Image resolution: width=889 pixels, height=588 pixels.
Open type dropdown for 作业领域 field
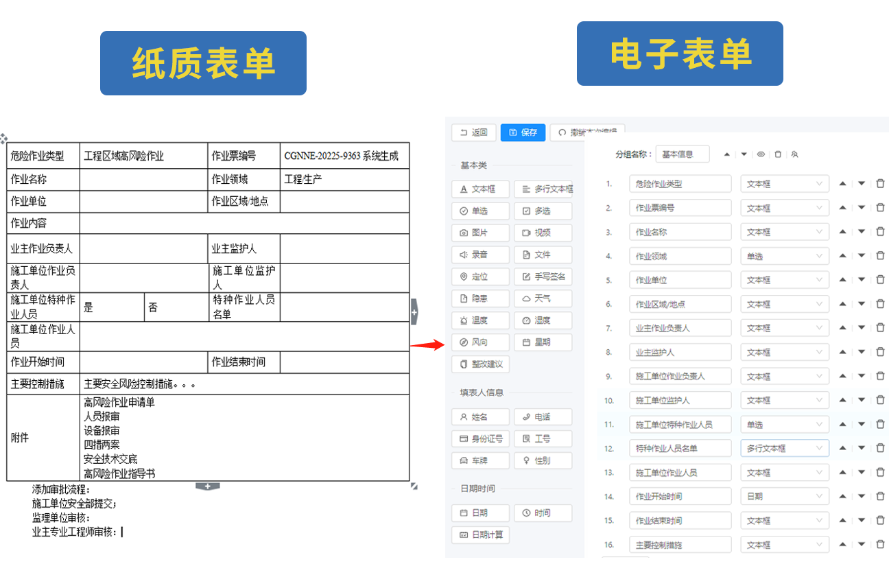[x=784, y=256]
